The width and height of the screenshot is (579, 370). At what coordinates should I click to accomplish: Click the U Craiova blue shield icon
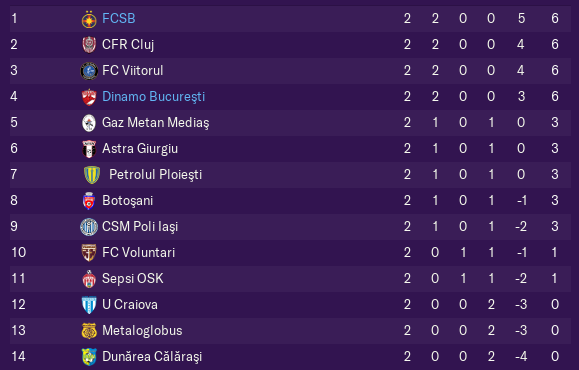point(89,305)
